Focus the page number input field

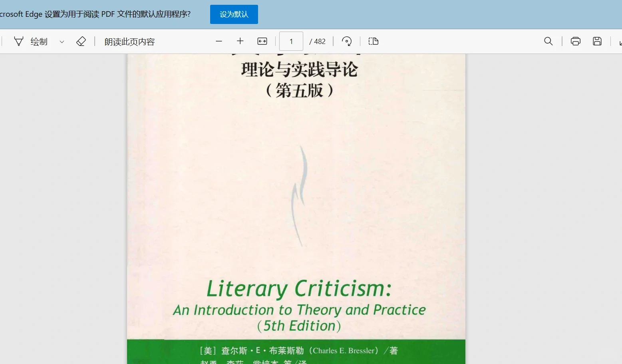[291, 41]
